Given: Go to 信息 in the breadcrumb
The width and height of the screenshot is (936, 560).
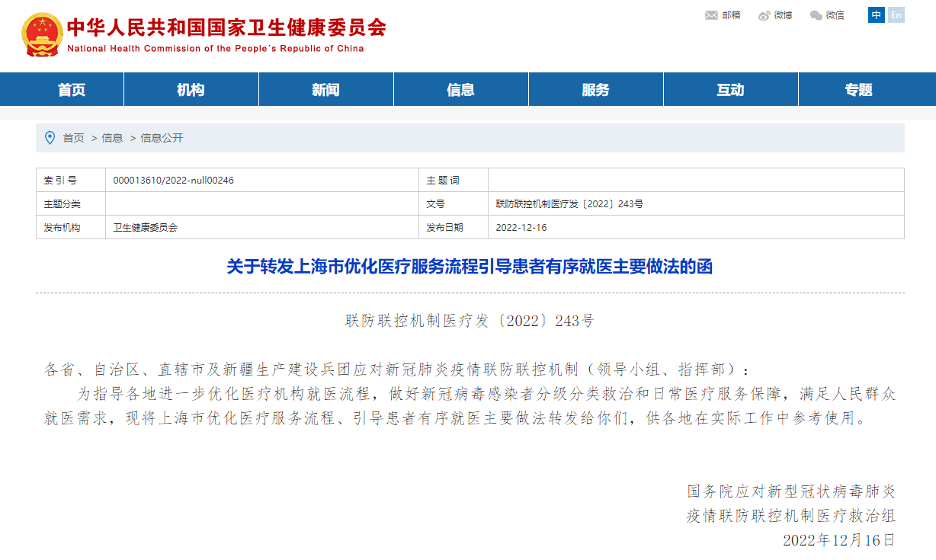Looking at the screenshot, I should point(112,138).
